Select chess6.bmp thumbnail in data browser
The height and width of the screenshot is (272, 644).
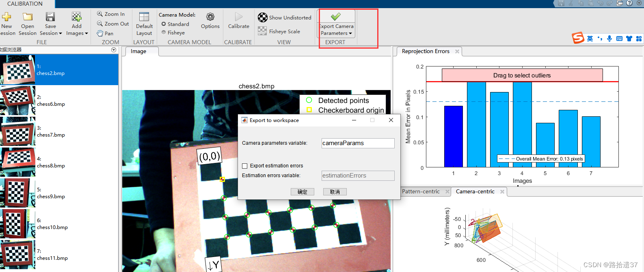[17, 101]
